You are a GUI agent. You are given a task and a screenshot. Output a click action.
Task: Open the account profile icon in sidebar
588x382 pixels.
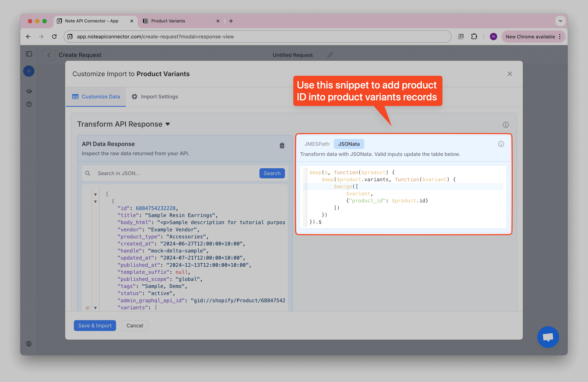click(29, 344)
